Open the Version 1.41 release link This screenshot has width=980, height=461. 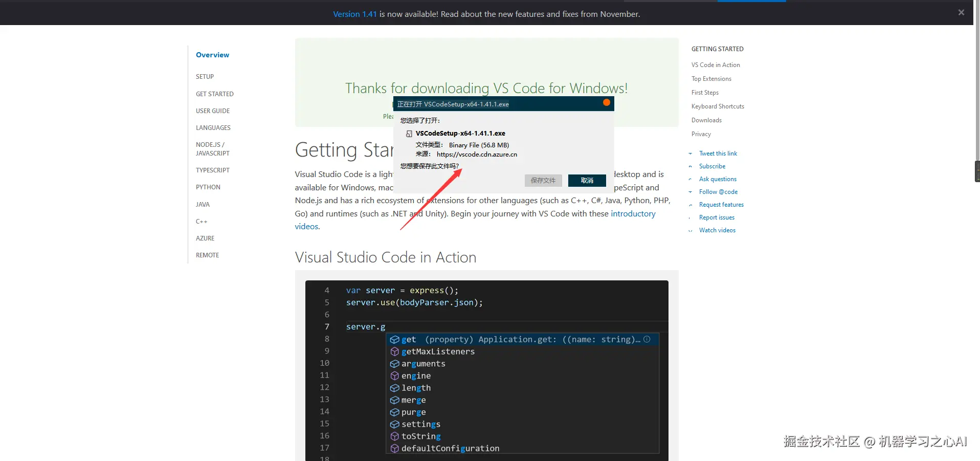pyautogui.click(x=354, y=14)
